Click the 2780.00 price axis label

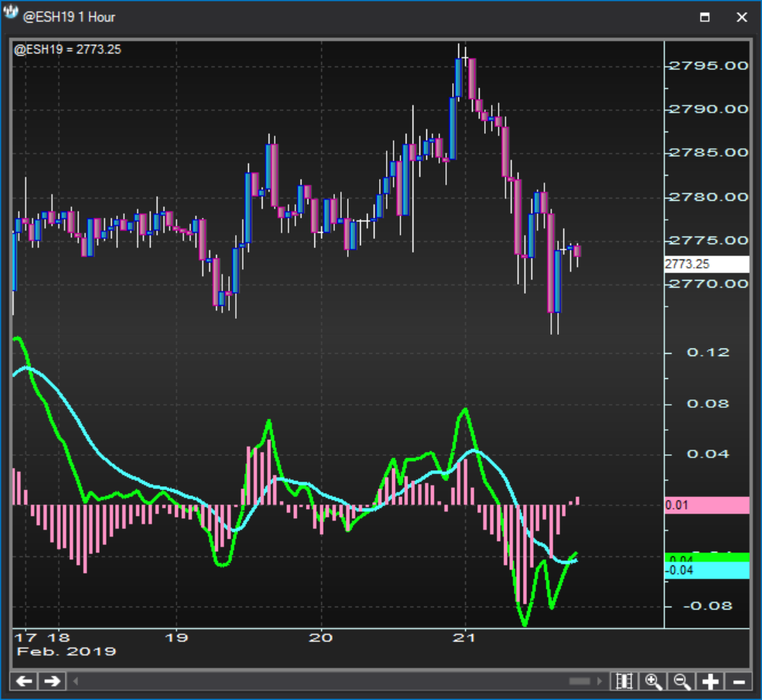[709, 197]
